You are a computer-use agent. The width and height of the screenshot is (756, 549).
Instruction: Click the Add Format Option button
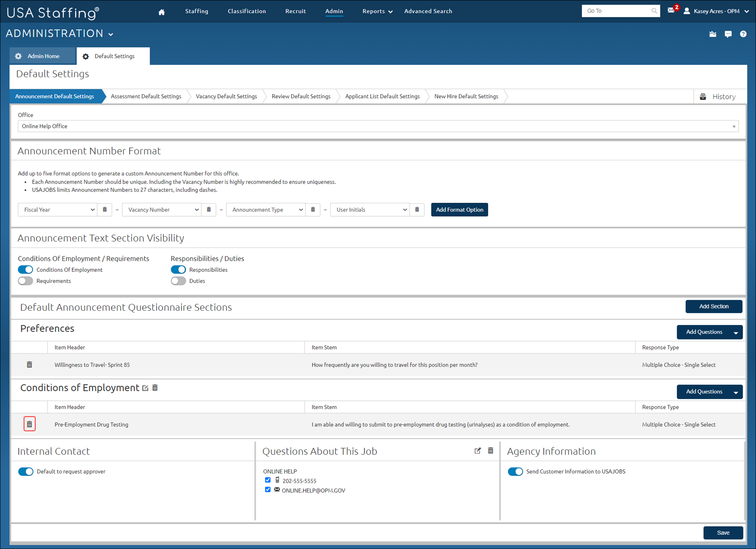tap(459, 209)
